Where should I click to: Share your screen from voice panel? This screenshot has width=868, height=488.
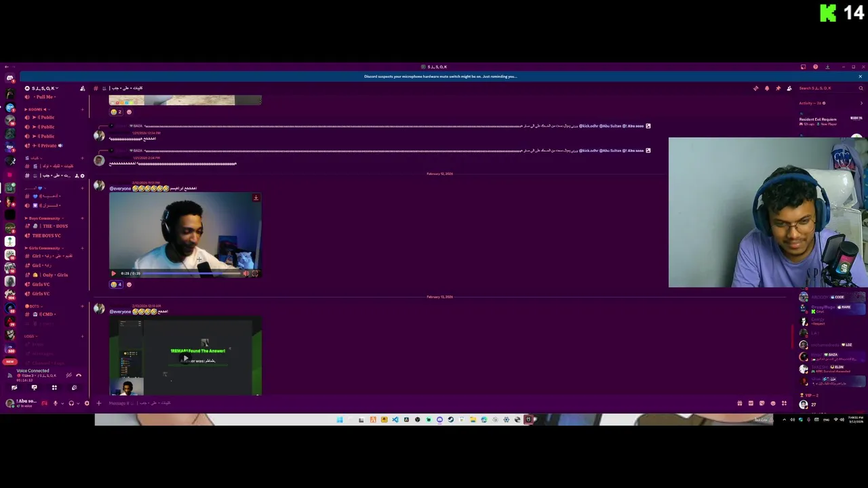point(34,388)
